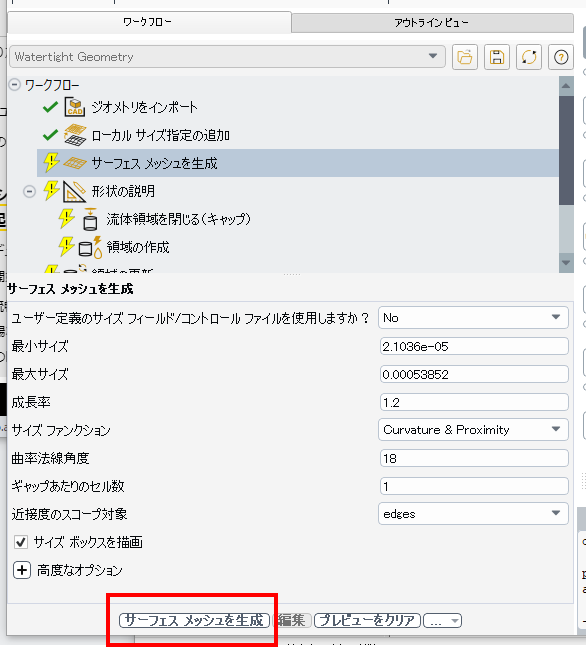Expand the 高度なオプション plus box

(x=22, y=570)
